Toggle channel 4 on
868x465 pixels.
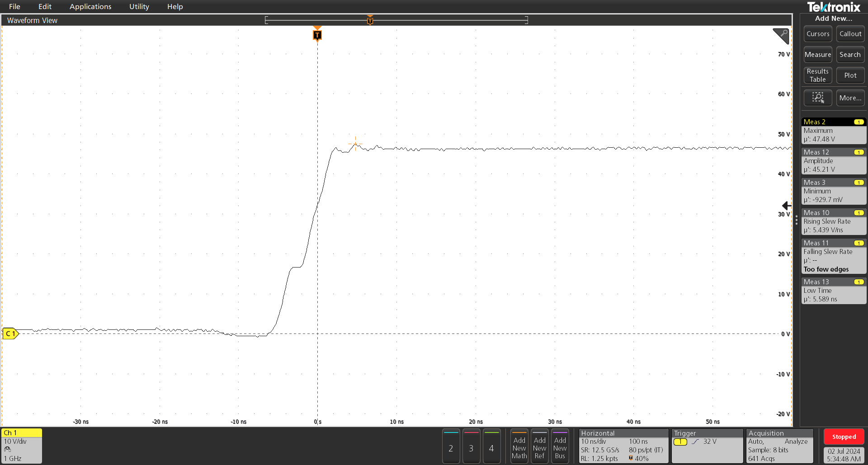coord(491,446)
